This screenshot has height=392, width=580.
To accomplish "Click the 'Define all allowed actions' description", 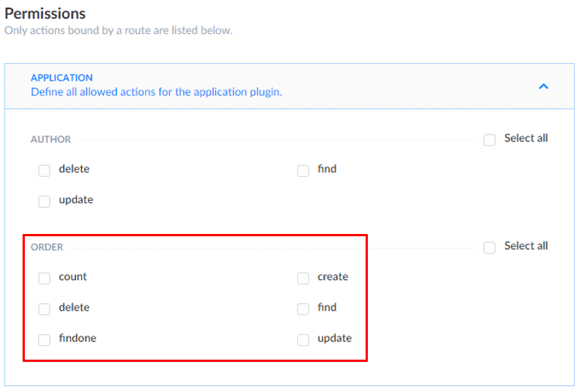I will coord(156,93).
